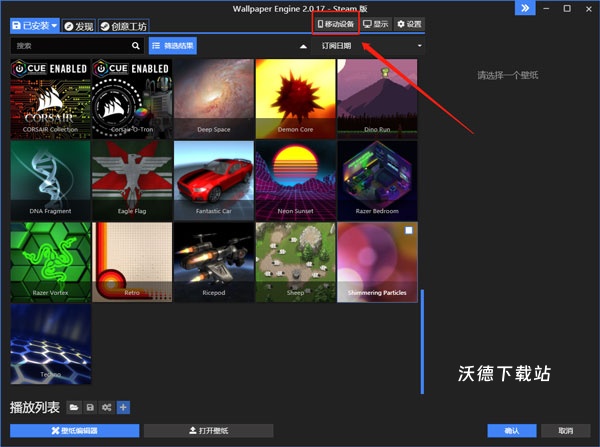
Task: Expand the 已安装 tab dropdown arrow
Action: (x=54, y=26)
